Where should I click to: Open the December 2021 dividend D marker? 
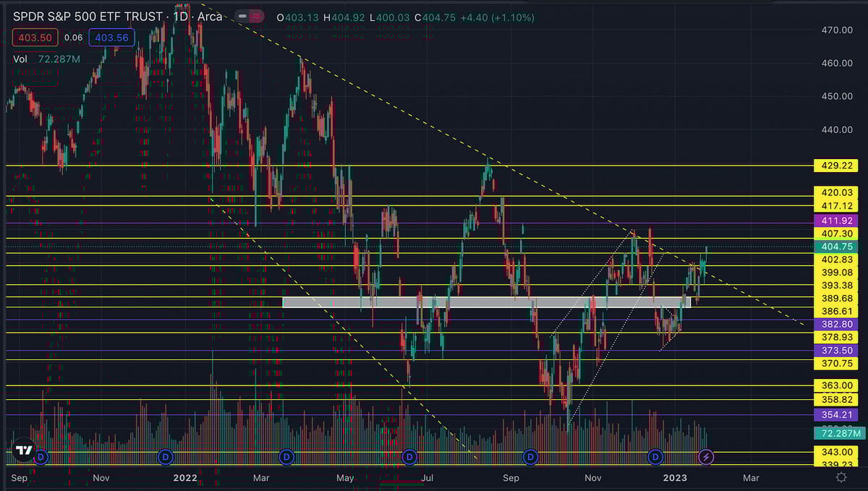(165, 456)
